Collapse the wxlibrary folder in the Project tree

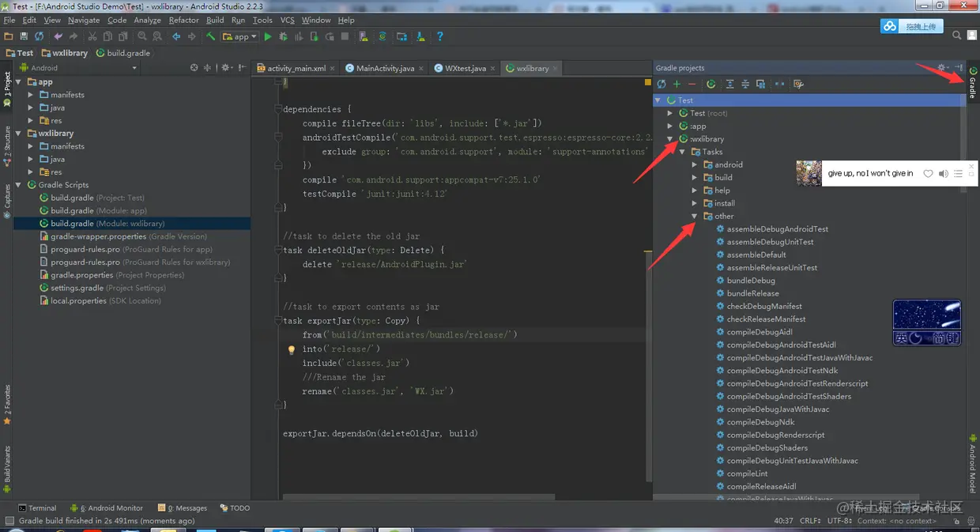coord(19,134)
